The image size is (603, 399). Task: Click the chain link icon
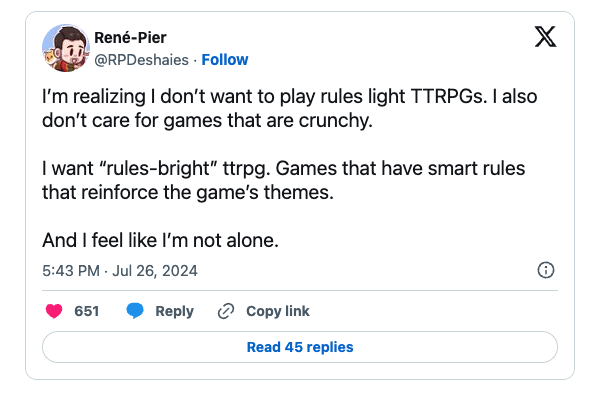[226, 311]
